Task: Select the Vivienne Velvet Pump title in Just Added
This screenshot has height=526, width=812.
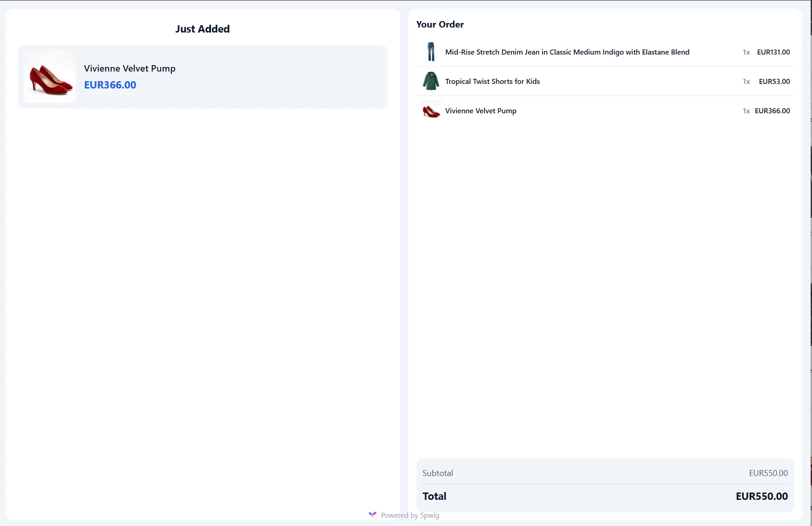Action: click(x=130, y=68)
